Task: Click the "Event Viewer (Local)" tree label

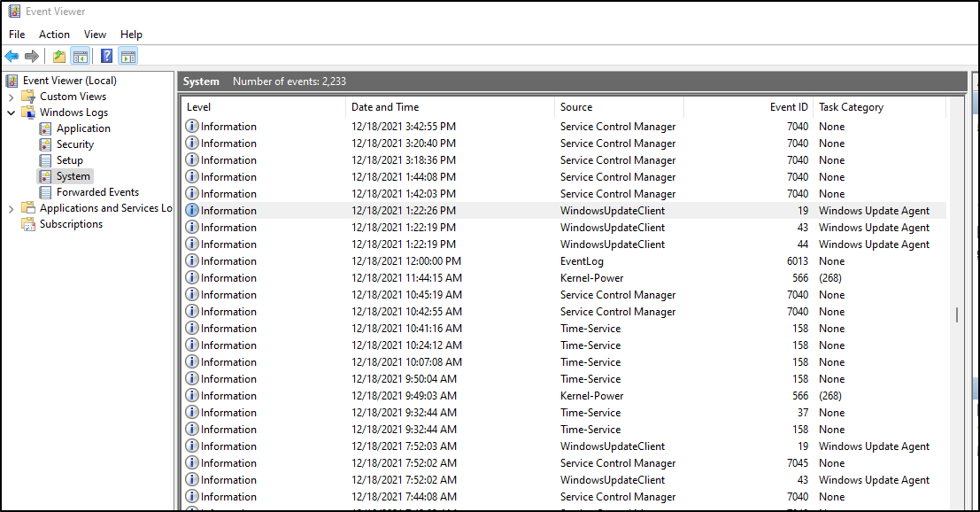Action: coord(70,81)
